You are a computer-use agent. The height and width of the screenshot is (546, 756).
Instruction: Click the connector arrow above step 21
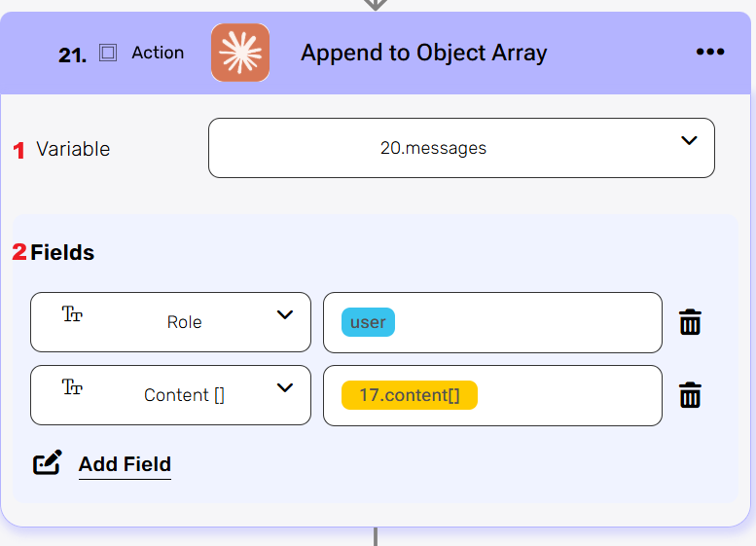click(x=376, y=5)
